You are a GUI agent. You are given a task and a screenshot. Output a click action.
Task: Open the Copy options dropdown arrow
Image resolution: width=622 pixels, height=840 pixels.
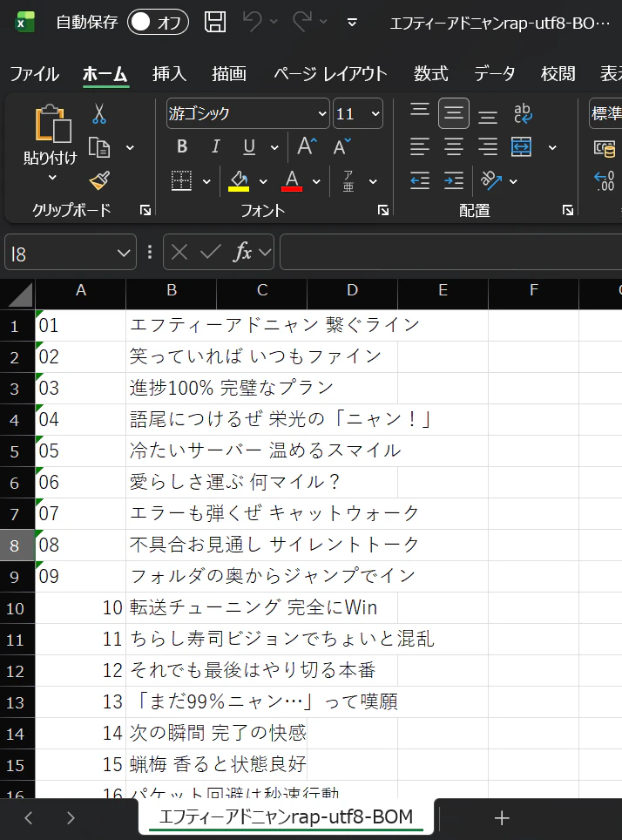click(x=130, y=147)
